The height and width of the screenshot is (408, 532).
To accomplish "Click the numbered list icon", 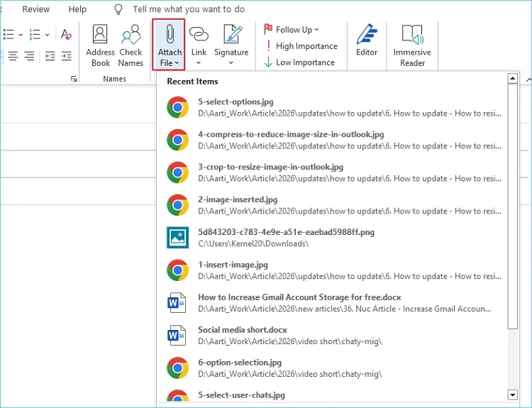I will (x=35, y=34).
